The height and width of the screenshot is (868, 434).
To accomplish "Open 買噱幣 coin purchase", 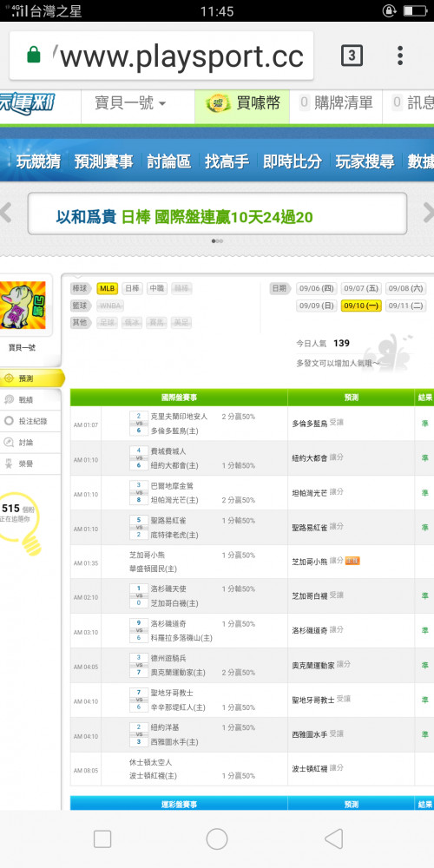I will (242, 103).
